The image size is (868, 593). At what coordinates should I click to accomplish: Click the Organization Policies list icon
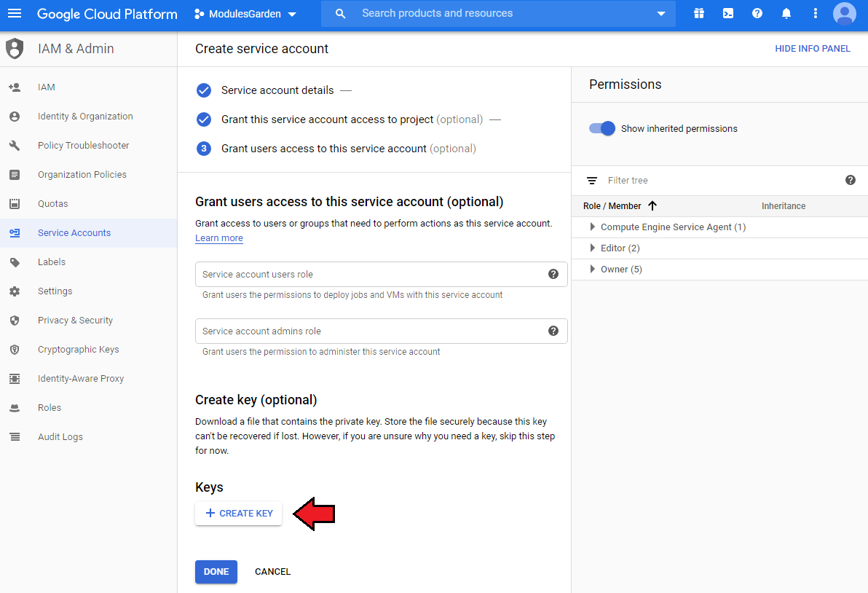point(15,174)
